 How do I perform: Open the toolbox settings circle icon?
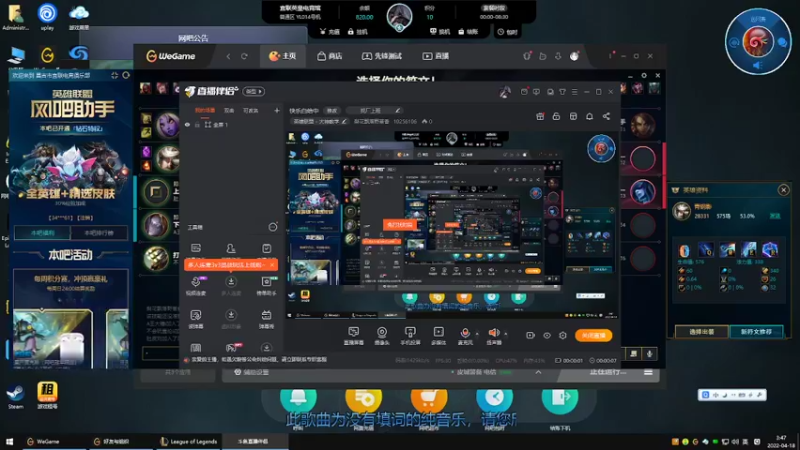tap(273, 227)
